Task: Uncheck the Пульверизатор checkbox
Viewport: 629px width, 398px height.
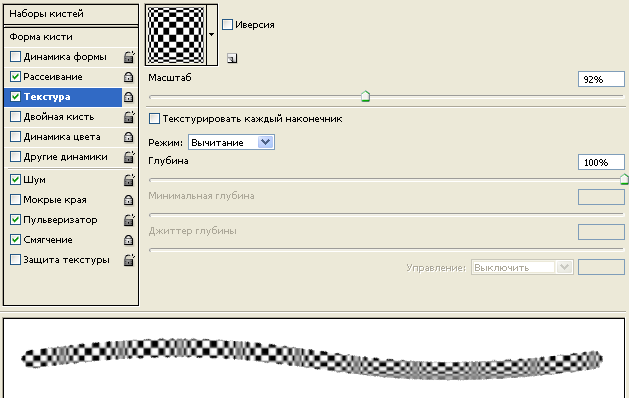Action: pyautogui.click(x=15, y=219)
